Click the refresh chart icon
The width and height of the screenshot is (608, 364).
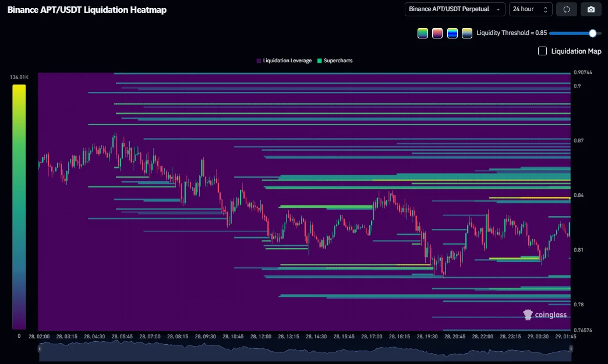[x=567, y=9]
